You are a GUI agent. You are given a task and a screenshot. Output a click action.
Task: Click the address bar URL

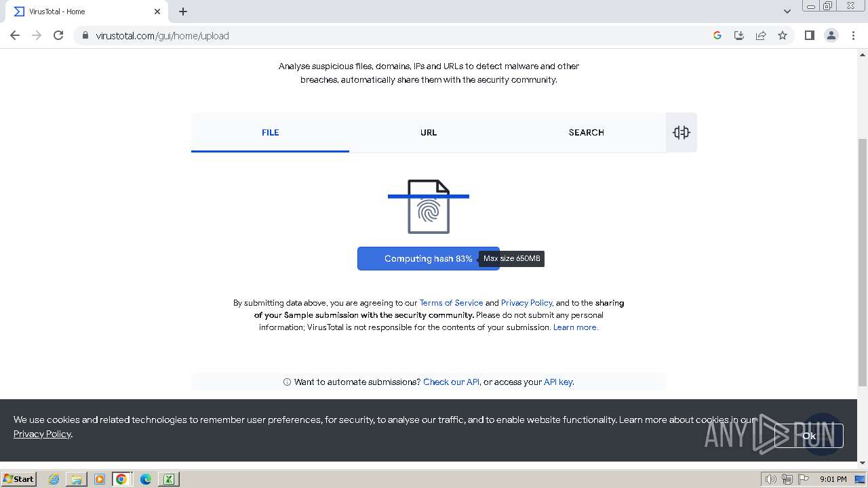point(163,36)
